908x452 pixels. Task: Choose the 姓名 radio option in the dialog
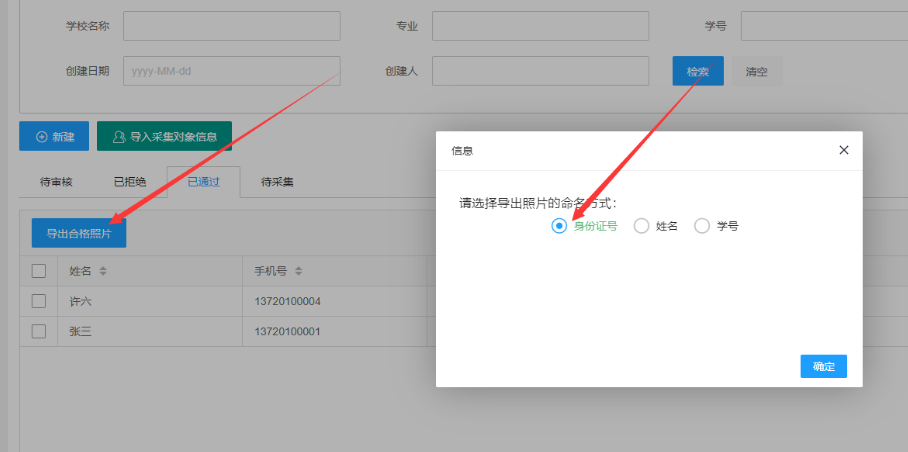point(642,226)
